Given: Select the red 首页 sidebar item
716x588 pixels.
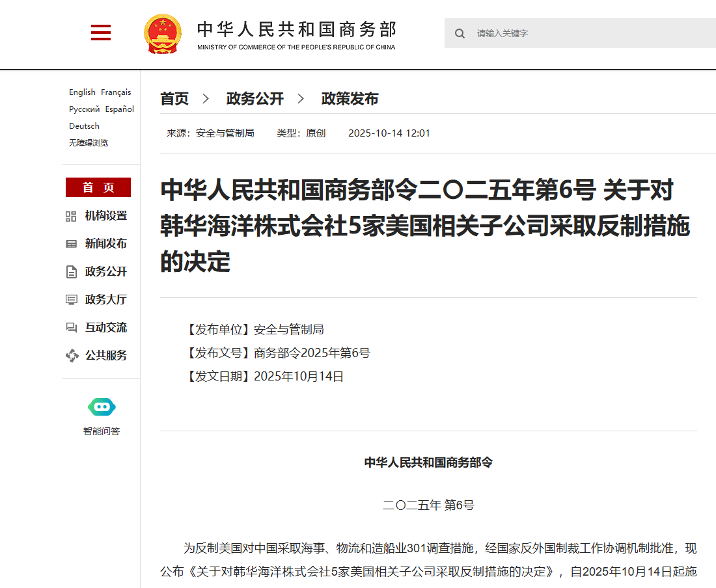Looking at the screenshot, I should pos(98,187).
